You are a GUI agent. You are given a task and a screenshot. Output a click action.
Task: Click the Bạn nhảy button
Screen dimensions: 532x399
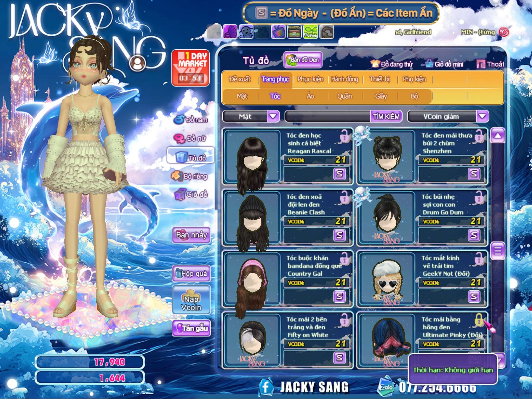(x=191, y=235)
